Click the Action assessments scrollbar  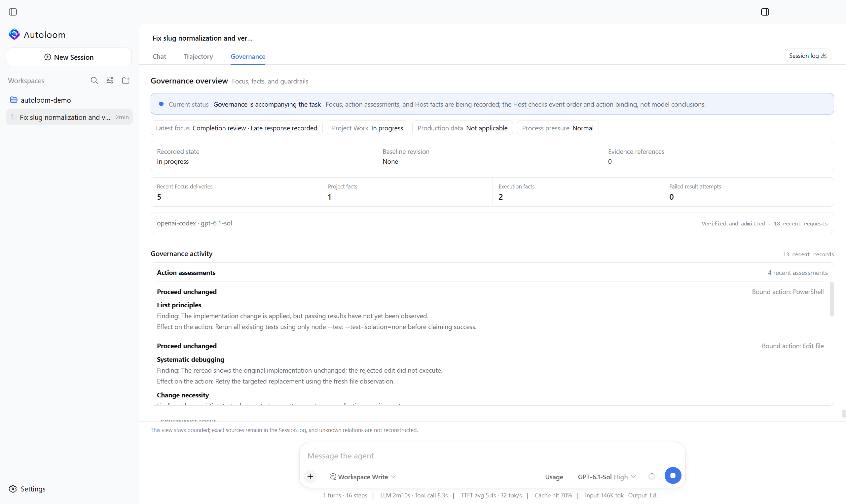pos(831,299)
